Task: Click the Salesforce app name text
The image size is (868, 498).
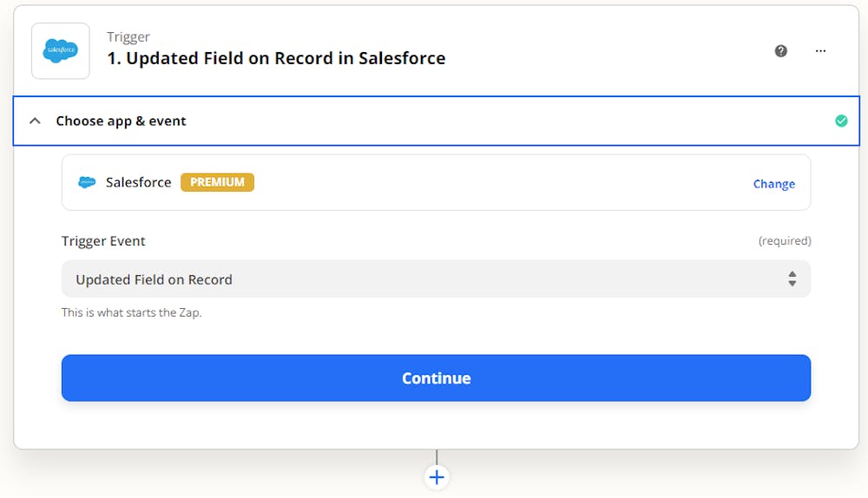Action: tap(138, 182)
